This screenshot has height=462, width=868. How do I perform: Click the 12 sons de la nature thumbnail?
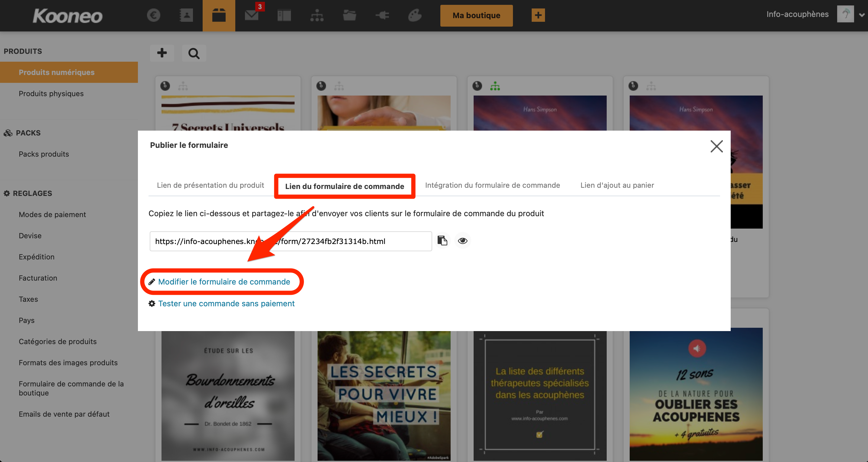pos(696,394)
